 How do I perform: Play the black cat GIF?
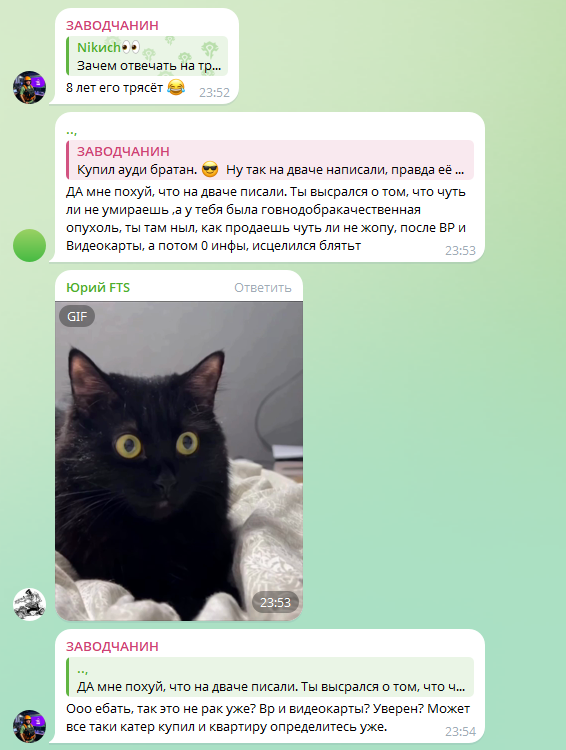pos(179,461)
